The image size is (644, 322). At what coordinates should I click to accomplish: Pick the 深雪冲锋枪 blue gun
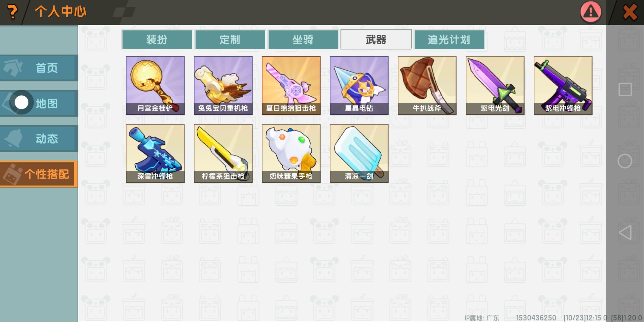click(155, 154)
